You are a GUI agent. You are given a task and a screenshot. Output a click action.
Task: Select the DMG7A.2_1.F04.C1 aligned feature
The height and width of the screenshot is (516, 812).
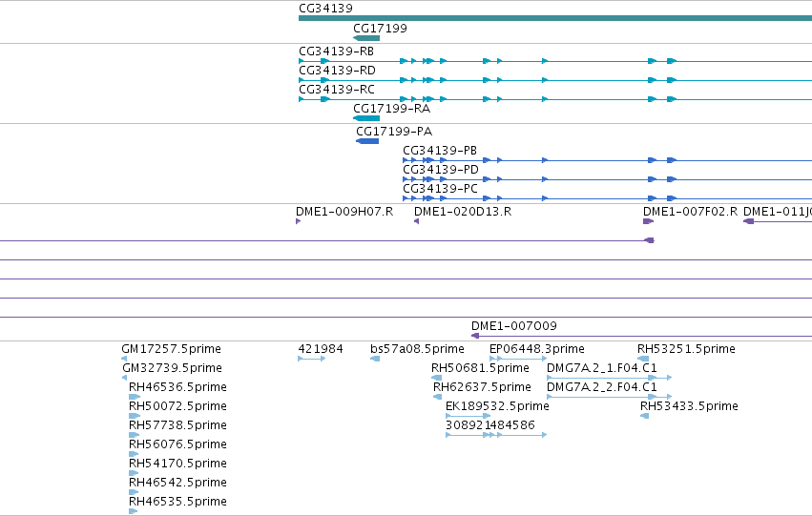click(610, 378)
